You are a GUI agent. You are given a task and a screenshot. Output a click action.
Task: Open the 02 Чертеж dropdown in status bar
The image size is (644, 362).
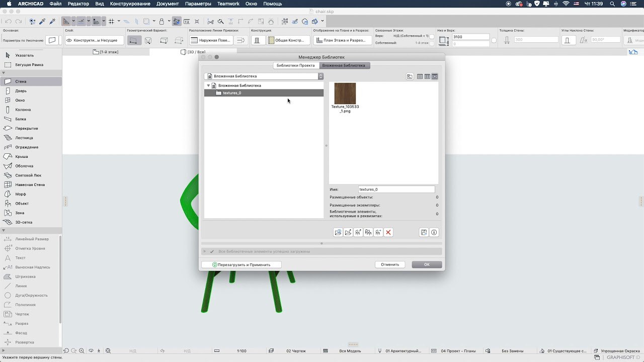coord(296,351)
